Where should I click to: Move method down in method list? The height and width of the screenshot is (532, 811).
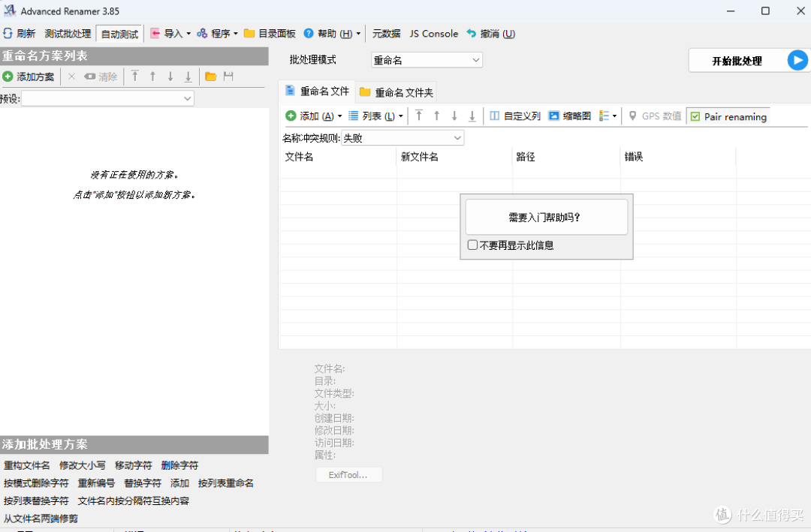[x=170, y=77]
